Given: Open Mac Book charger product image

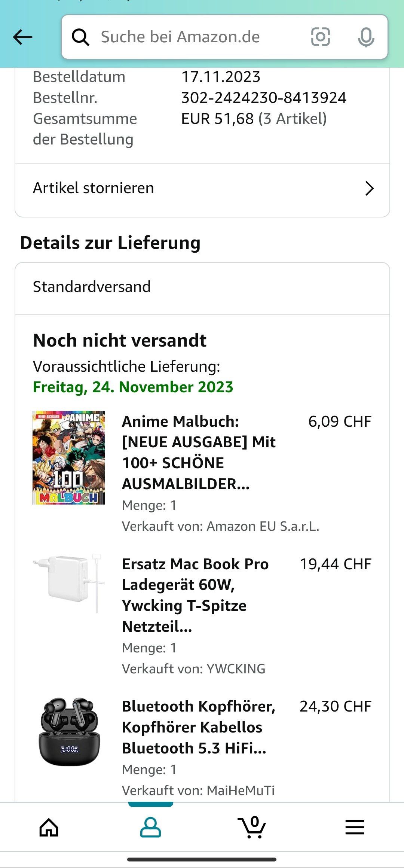Looking at the screenshot, I should 68,584.
